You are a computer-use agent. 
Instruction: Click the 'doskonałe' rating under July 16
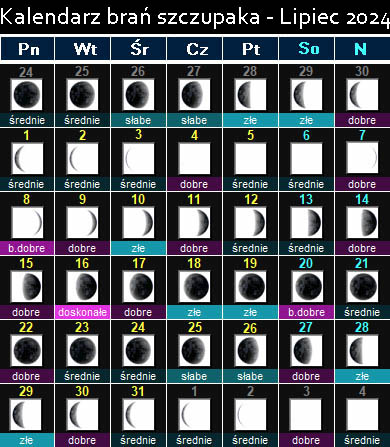(x=82, y=312)
